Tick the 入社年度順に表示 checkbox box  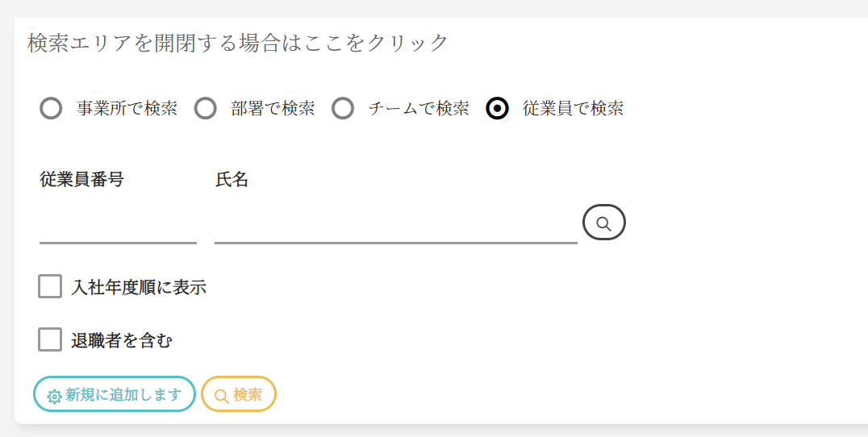coord(50,286)
